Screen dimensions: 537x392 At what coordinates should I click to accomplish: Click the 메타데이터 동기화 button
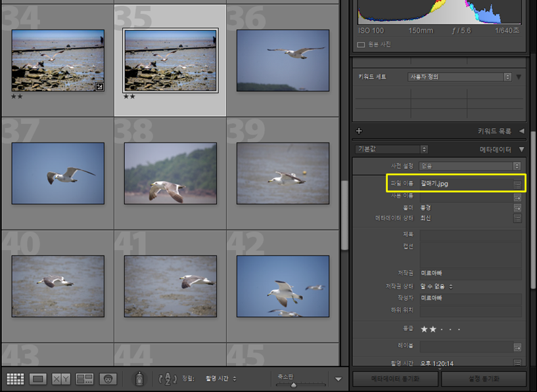point(395,379)
